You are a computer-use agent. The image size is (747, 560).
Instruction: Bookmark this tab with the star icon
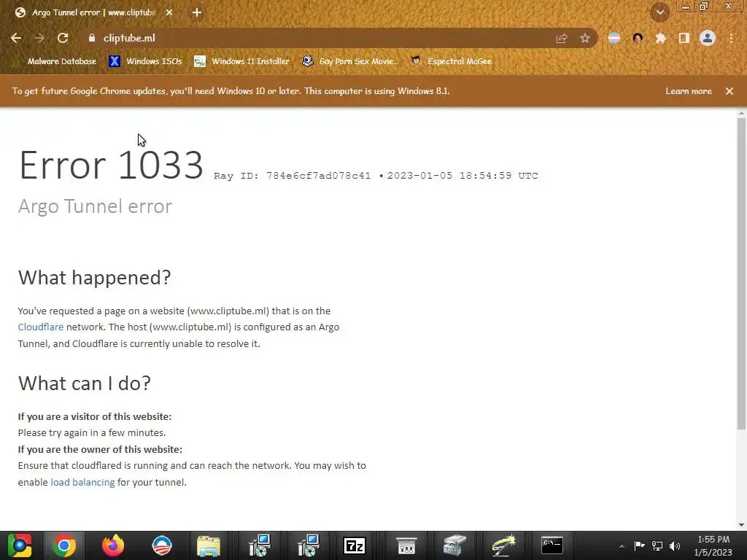585,39
